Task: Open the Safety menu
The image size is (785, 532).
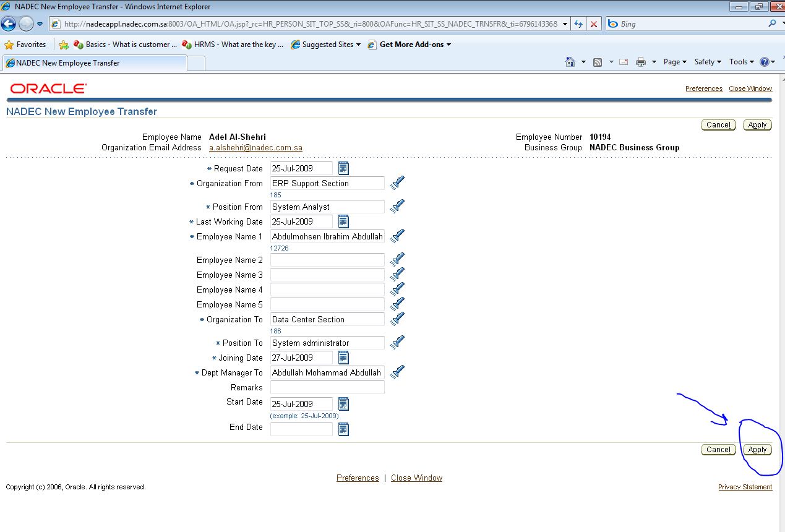Action: pyautogui.click(x=708, y=62)
